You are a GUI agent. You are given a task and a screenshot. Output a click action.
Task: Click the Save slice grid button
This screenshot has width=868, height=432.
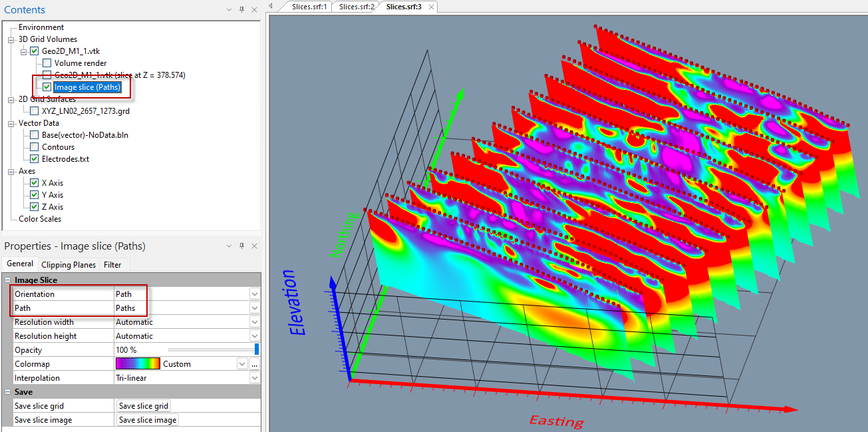pos(143,406)
